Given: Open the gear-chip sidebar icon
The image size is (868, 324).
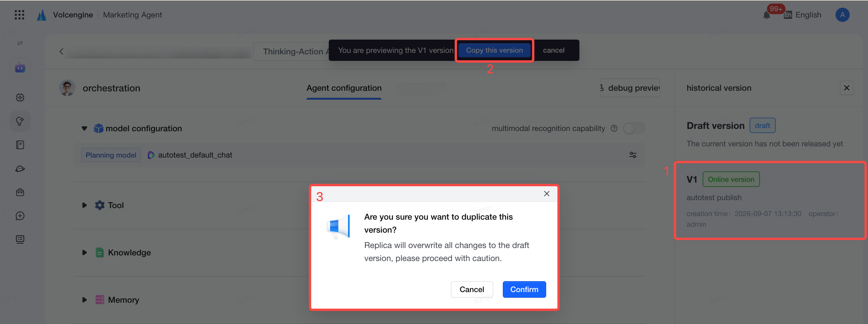Looking at the screenshot, I should click(20, 98).
